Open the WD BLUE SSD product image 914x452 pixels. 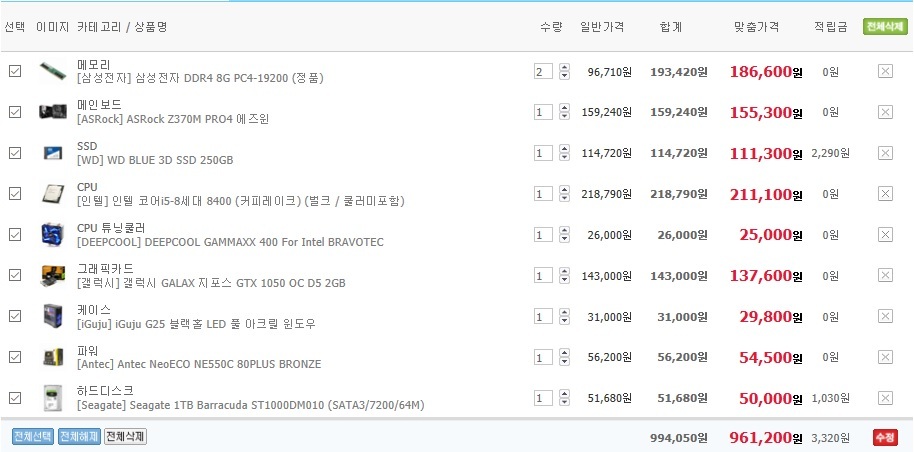pyautogui.click(x=53, y=153)
